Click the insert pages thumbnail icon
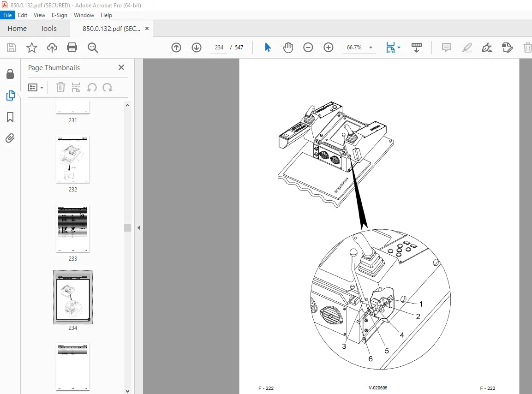This screenshot has height=394, width=532. point(76,88)
